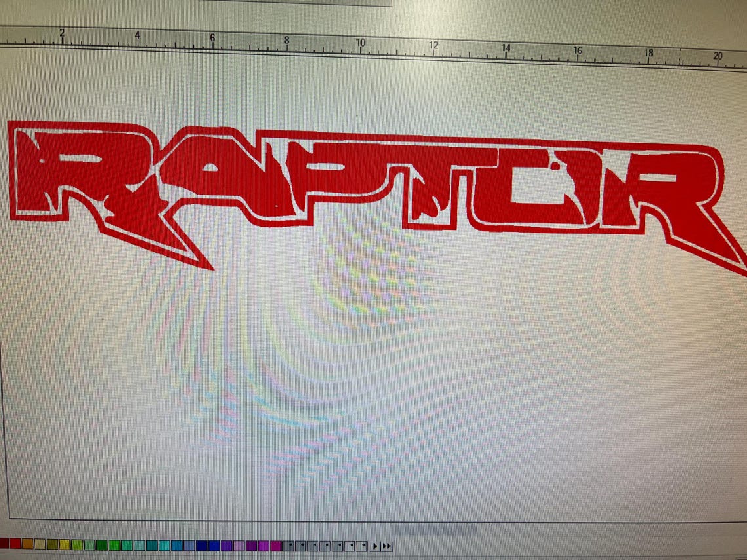Screen dimensions: 747x560
Task: Select the pale aqua swatch
Action: pos(139,545)
